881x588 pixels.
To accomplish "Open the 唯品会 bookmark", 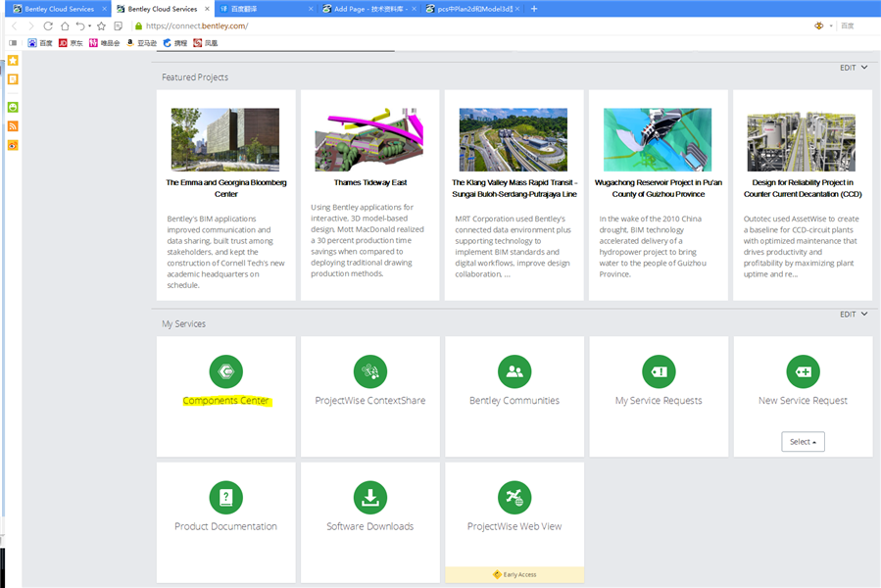I will coord(105,43).
